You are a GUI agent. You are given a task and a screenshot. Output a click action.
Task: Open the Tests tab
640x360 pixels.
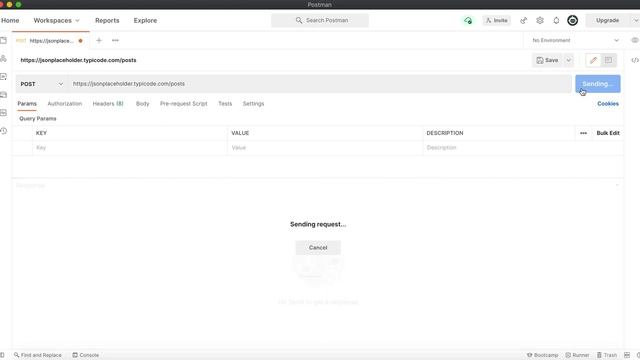point(225,104)
